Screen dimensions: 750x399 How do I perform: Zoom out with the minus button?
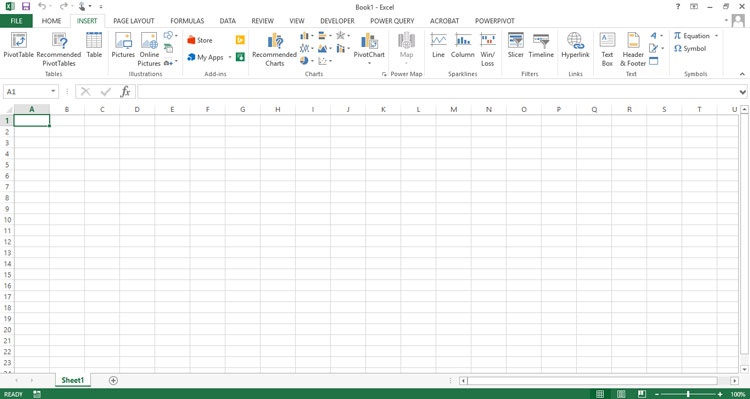coord(657,394)
